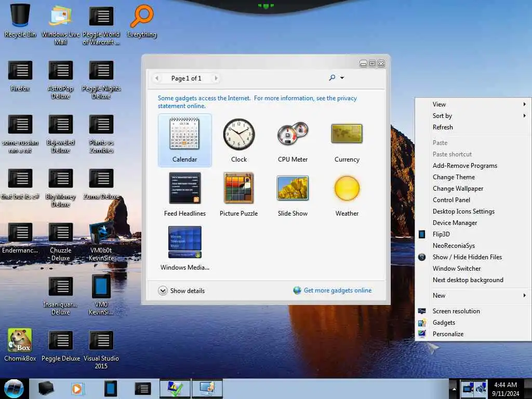Choose Change Theme menu entry

473,177
